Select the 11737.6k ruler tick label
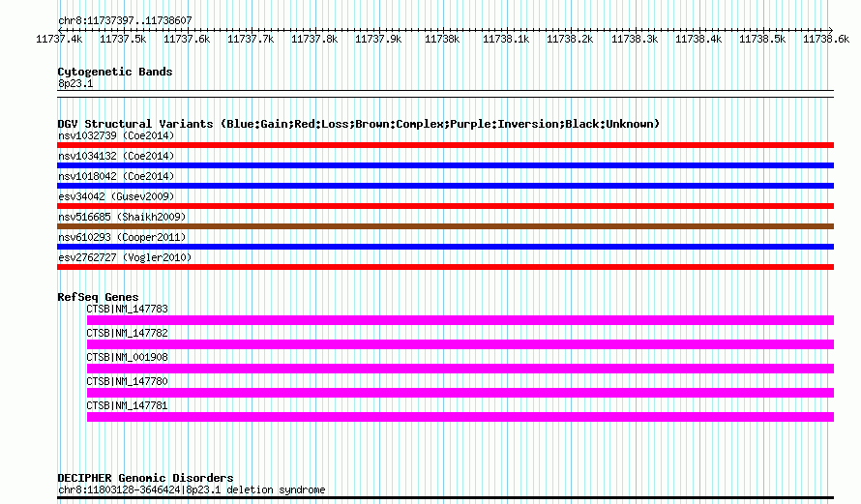This screenshot has height=504, width=861. pyautogui.click(x=187, y=40)
